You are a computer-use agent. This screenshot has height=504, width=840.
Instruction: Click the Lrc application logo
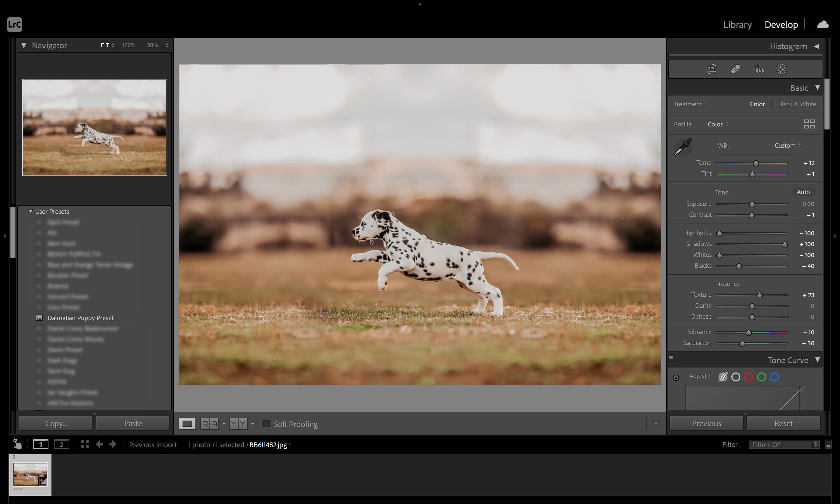pos(14,24)
